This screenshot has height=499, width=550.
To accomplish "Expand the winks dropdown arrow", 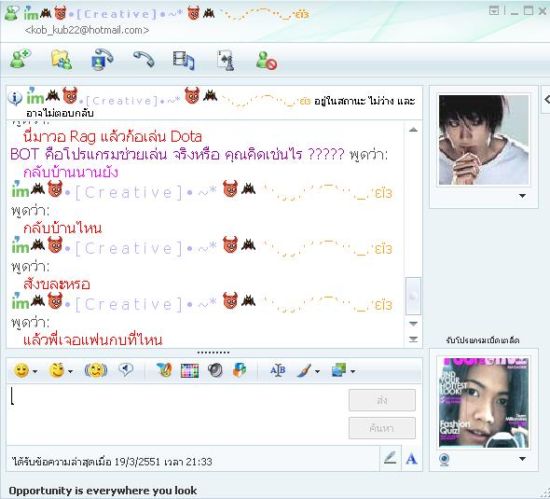I will point(70,371).
